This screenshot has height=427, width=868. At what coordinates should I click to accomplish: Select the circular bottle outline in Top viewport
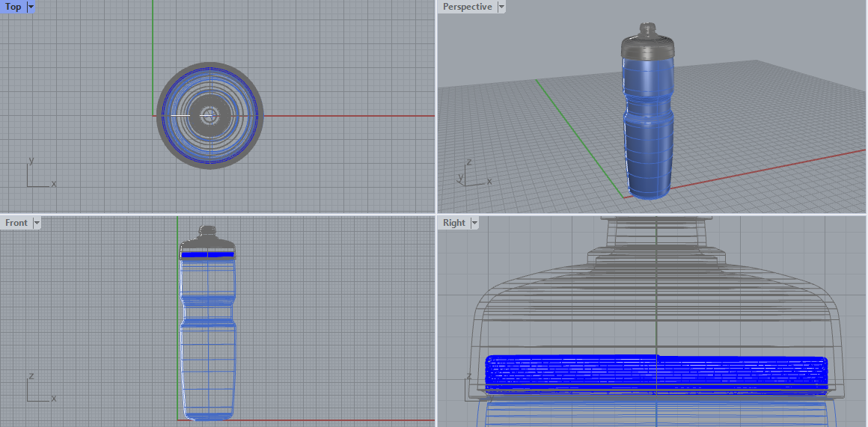click(x=210, y=116)
